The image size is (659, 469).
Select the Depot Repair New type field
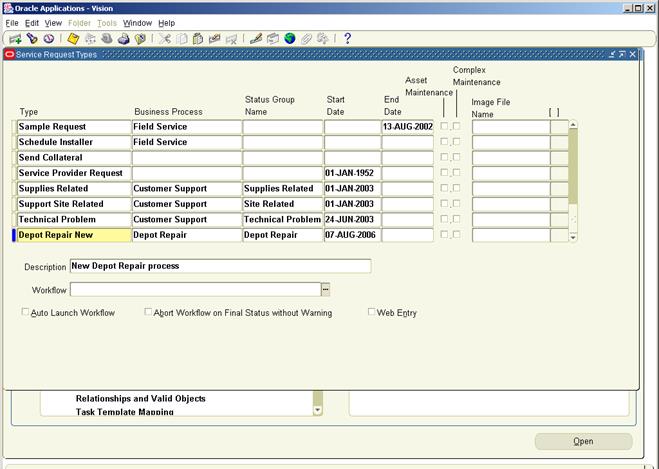[74, 235]
